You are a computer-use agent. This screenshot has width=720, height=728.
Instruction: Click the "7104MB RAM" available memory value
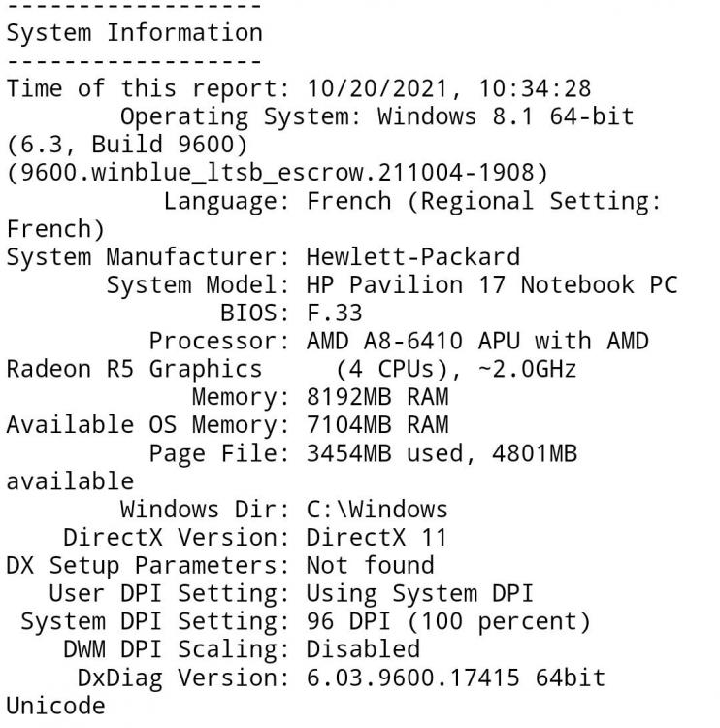tap(376, 424)
